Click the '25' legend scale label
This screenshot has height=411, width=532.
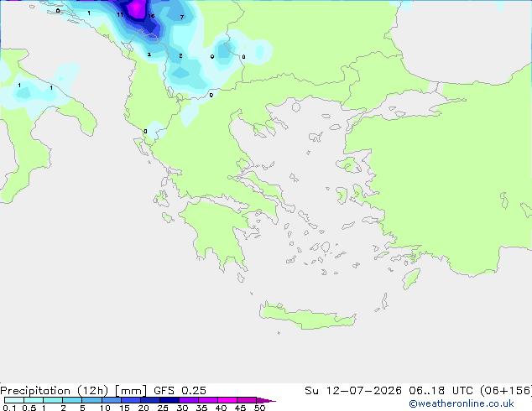(163, 408)
